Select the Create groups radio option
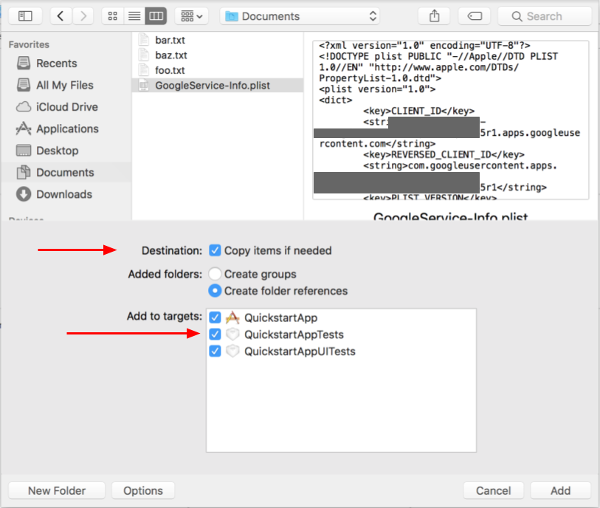This screenshot has width=600, height=508. pos(215,273)
